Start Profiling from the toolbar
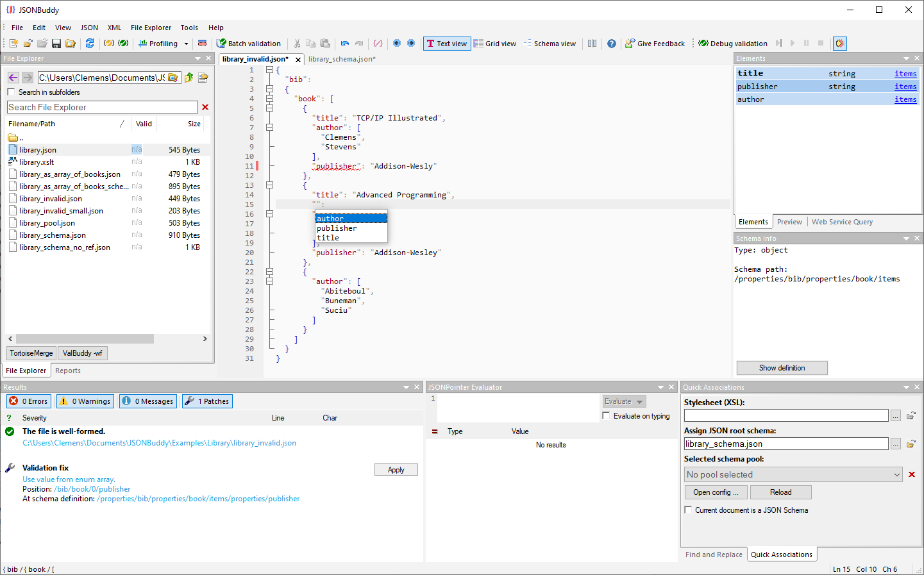This screenshot has width=924, height=575. click(158, 44)
